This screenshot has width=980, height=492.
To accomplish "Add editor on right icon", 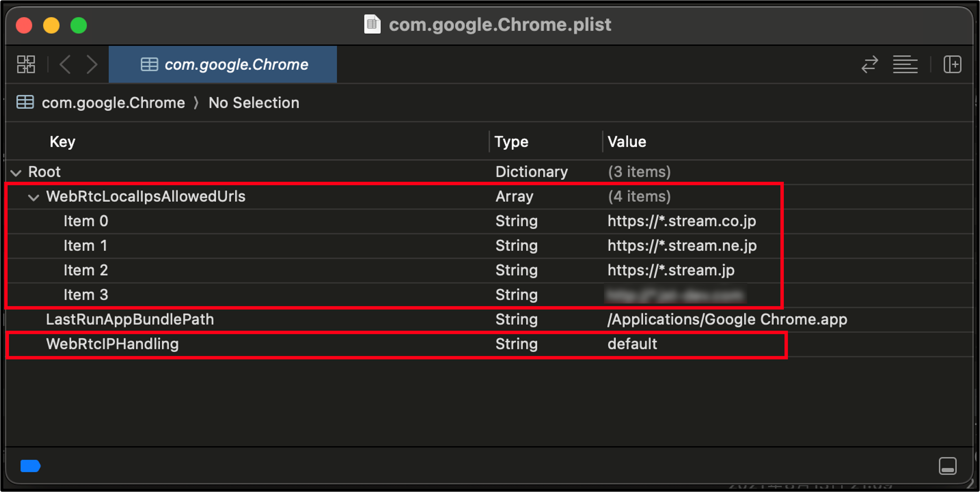I will [x=952, y=64].
